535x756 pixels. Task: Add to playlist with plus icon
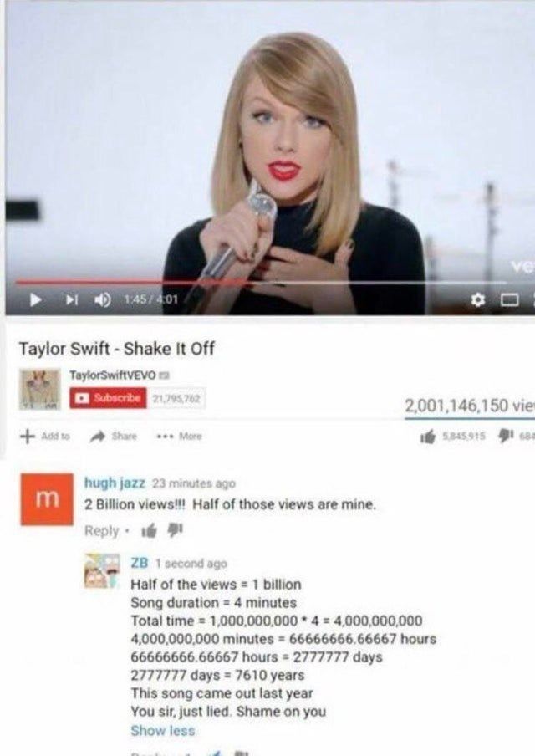45,436
